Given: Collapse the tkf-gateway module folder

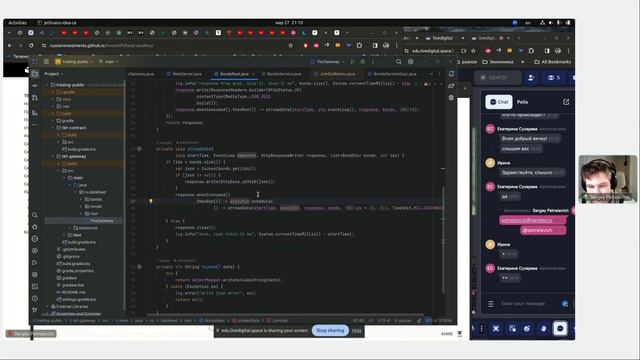Looking at the screenshot, I should [x=53, y=156].
